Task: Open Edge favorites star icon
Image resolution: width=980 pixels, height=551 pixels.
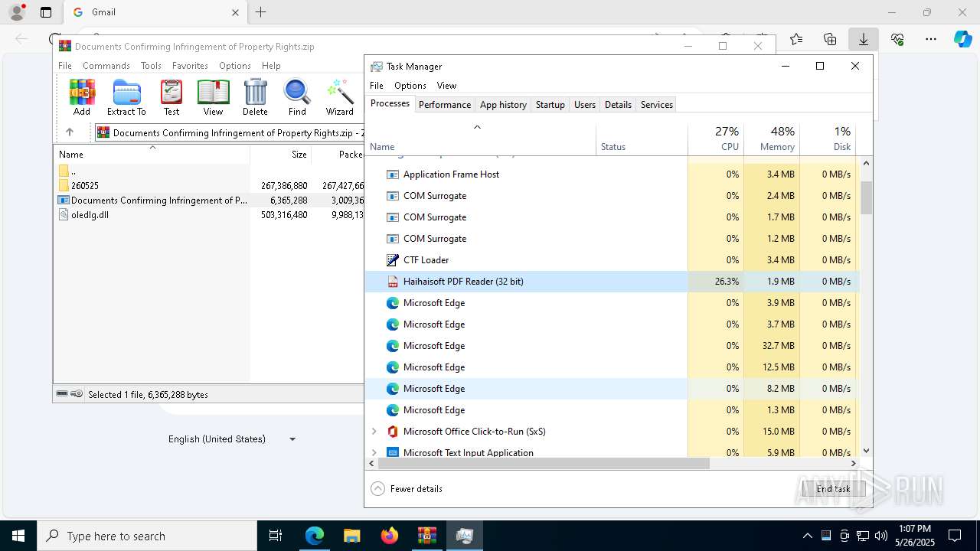Action: [x=796, y=39]
